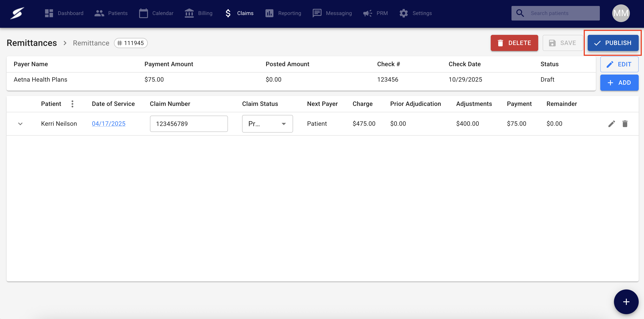Open the Billing menu
644x319 pixels.
point(199,13)
